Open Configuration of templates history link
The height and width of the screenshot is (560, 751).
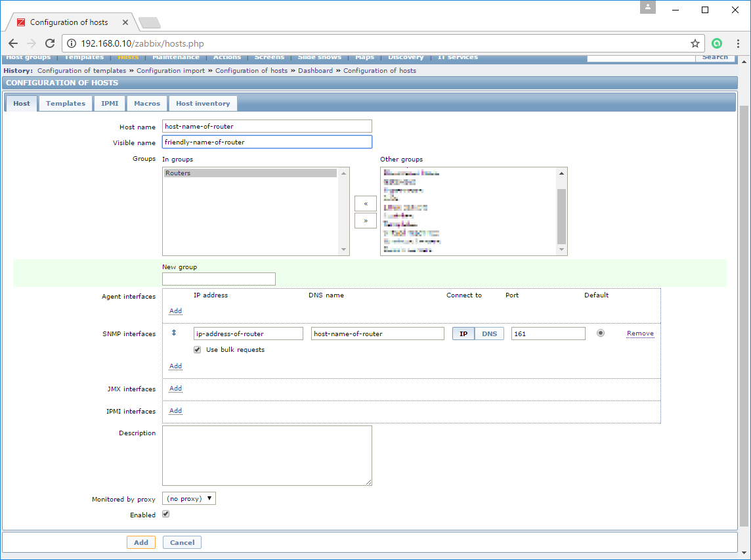[x=82, y=70]
